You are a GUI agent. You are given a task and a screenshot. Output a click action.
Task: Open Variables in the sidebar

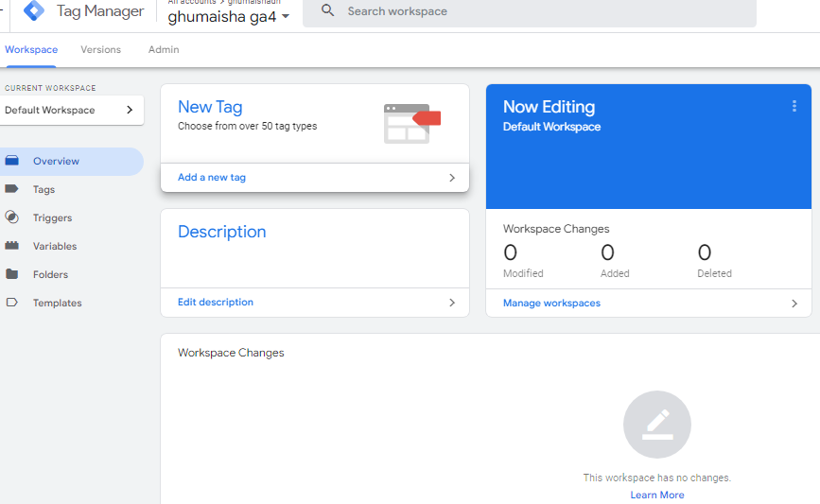(71, 246)
